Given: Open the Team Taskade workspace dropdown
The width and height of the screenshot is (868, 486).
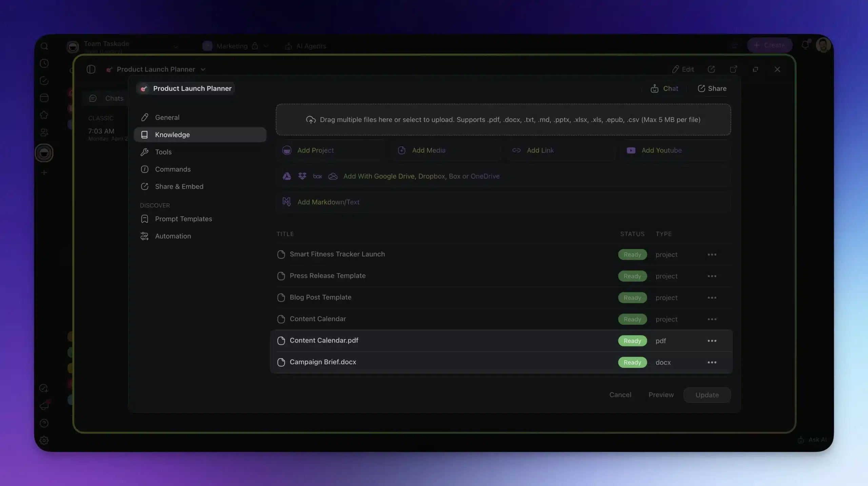Looking at the screenshot, I should pyautogui.click(x=176, y=46).
